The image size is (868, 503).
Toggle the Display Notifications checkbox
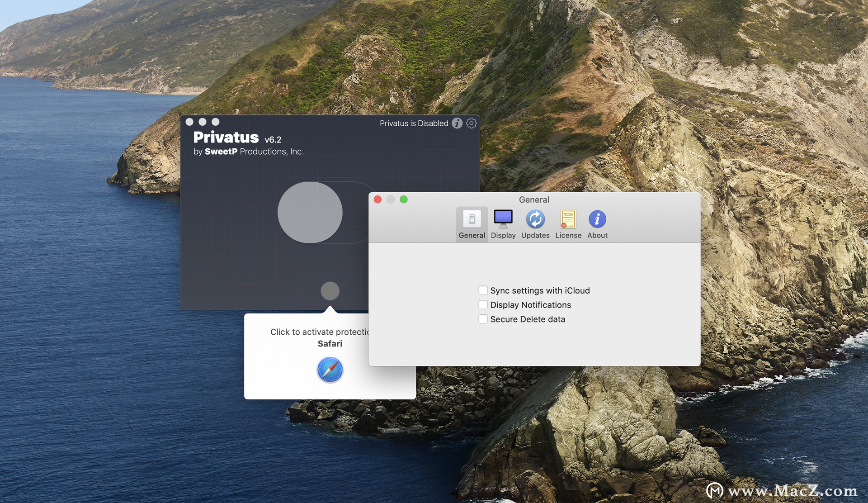[x=483, y=305]
